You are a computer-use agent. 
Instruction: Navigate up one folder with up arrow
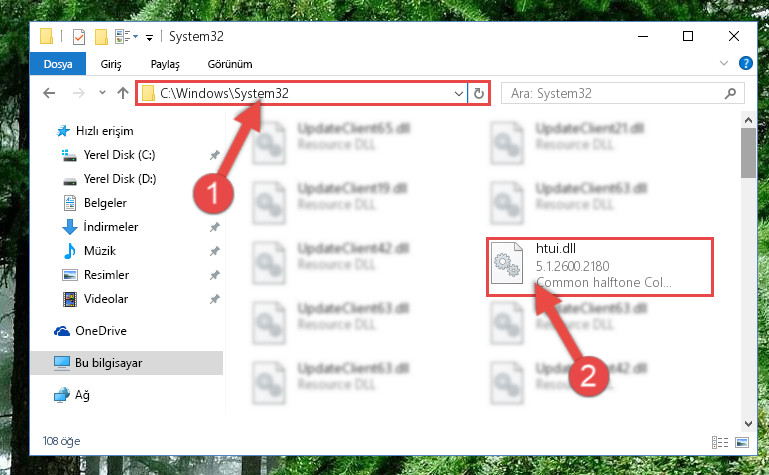pos(123,93)
